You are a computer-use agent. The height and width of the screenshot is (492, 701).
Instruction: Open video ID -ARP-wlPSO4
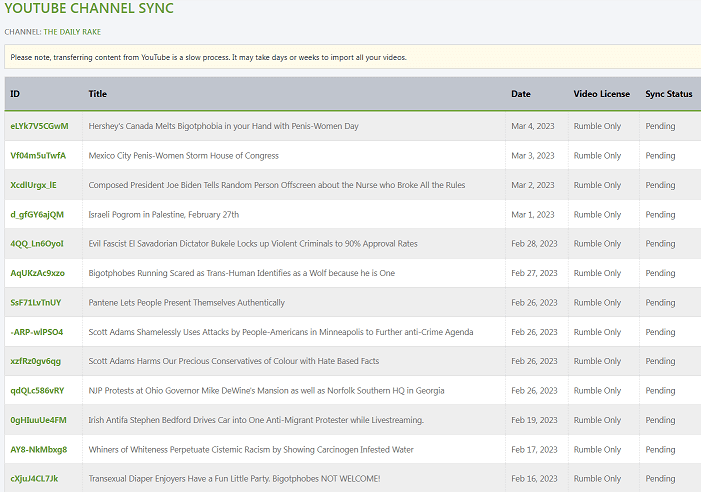click(x=37, y=332)
